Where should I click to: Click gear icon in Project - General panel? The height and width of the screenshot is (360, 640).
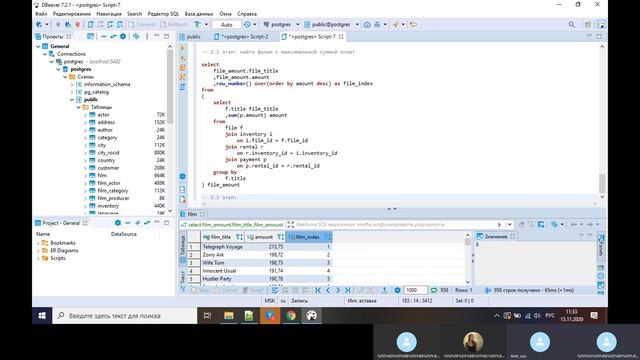coord(118,223)
